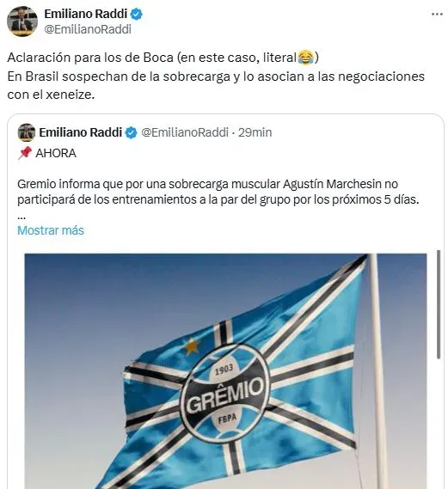Click Emiliano Raddi name in quoted tweet
Image resolution: width=448 pixels, height=489 pixels.
81,132
